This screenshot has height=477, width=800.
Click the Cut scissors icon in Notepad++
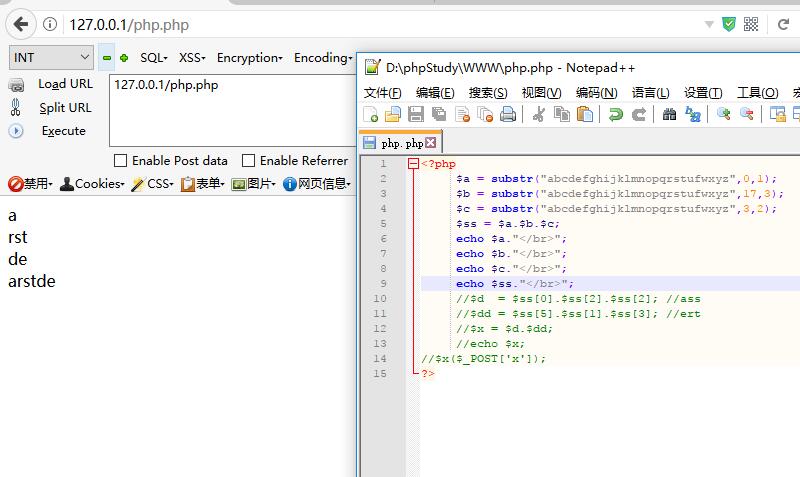pos(538,114)
